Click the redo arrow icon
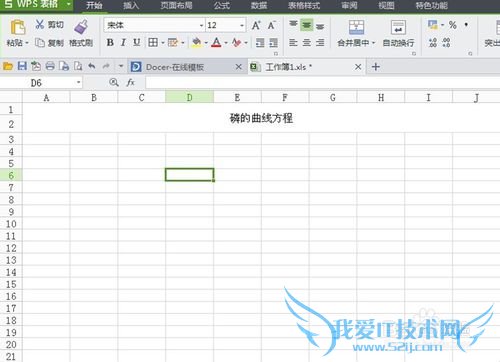 point(106,66)
